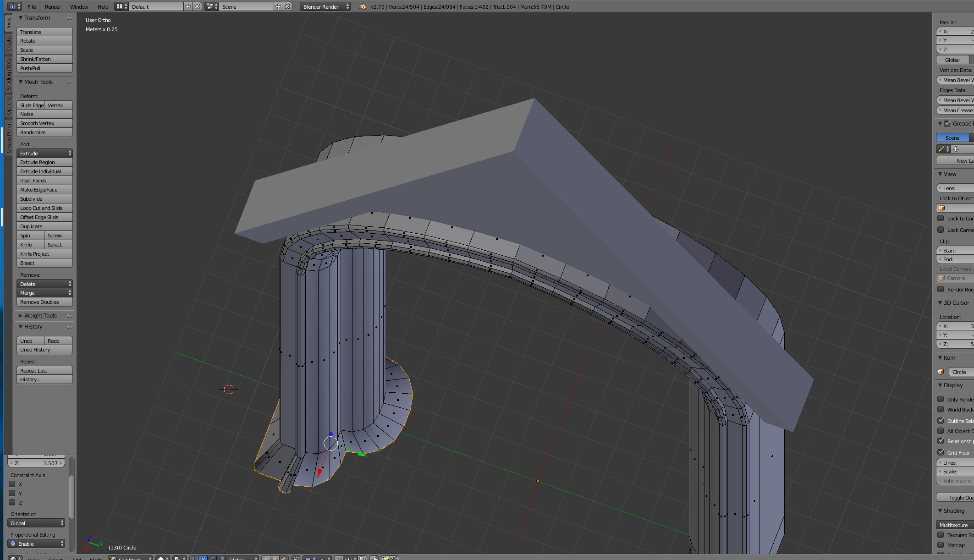The height and width of the screenshot is (560, 974).
Task: Click the operator panel vertical scrollbar
Action: tap(72, 497)
